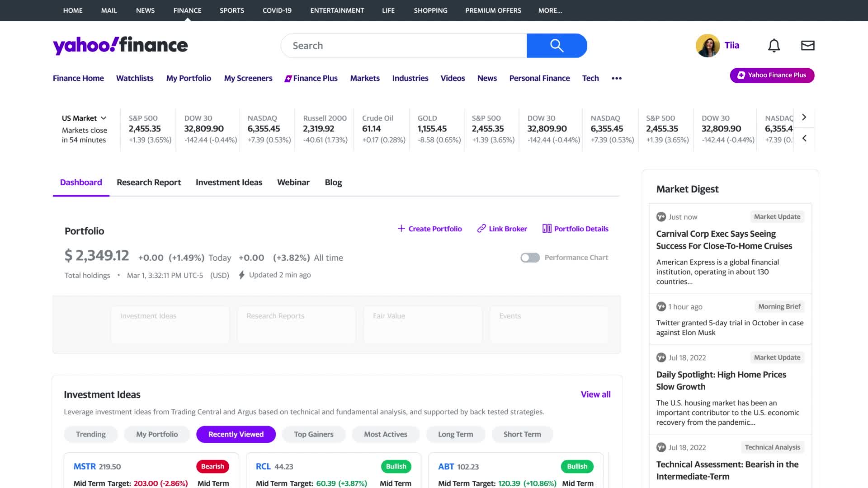This screenshot has height=488, width=868.
Task: Click View all Investment Ideas link
Action: pos(595,394)
